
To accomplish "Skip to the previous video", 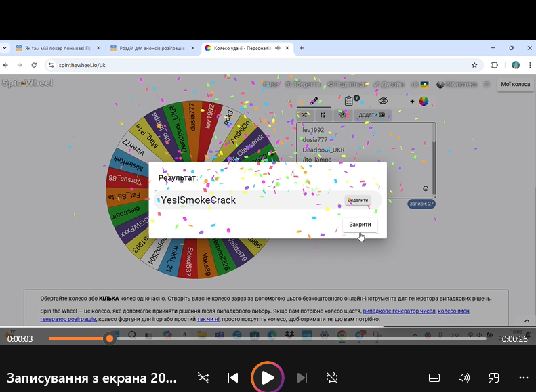I will 233,378.
